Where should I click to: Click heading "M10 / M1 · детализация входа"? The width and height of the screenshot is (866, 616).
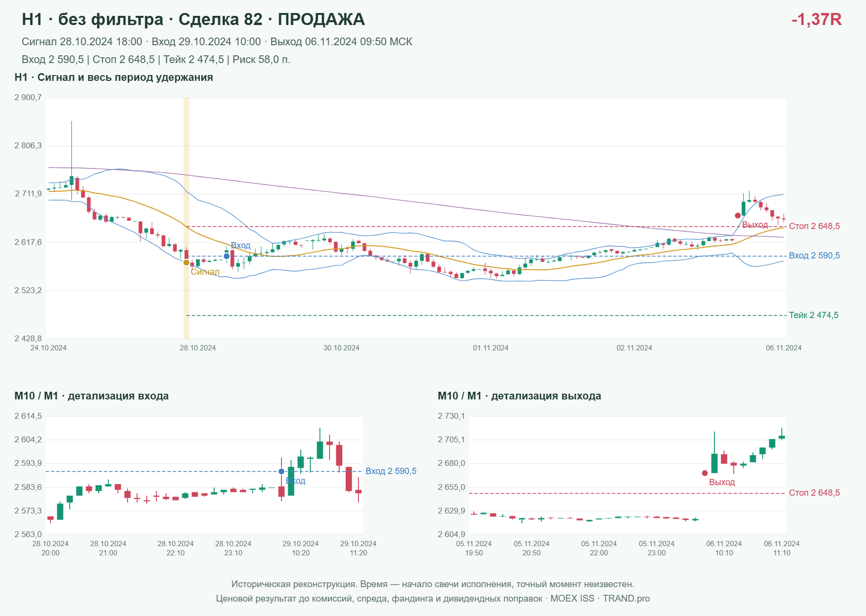pyautogui.click(x=91, y=396)
